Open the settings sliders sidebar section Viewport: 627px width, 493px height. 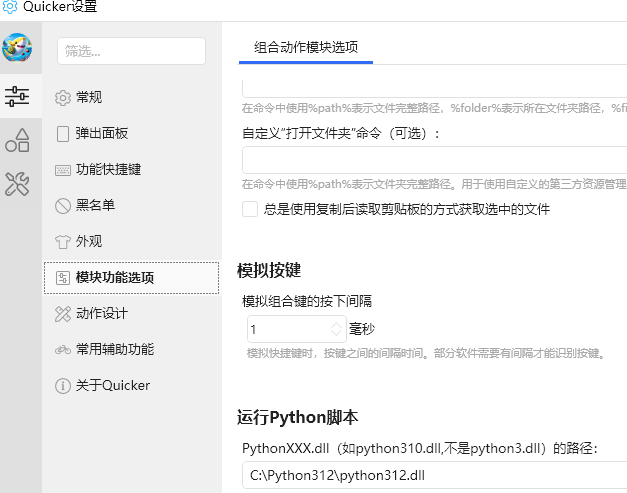(x=17, y=96)
